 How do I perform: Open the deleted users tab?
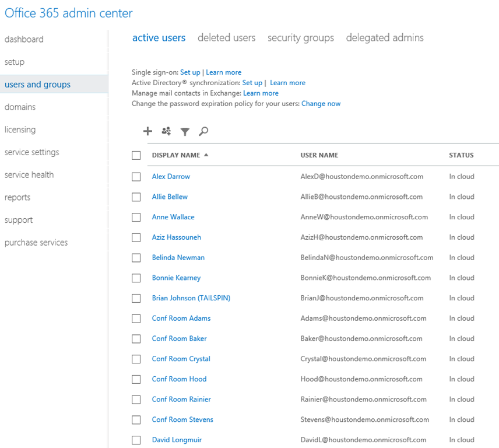click(x=226, y=37)
